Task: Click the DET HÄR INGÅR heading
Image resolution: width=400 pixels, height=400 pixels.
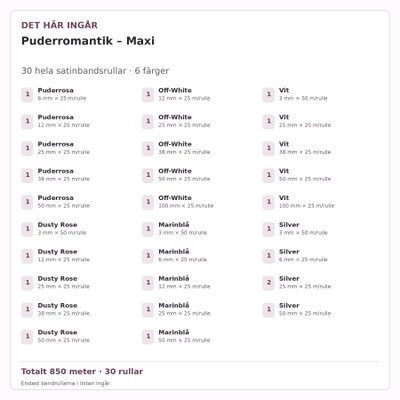Action: tap(59, 25)
